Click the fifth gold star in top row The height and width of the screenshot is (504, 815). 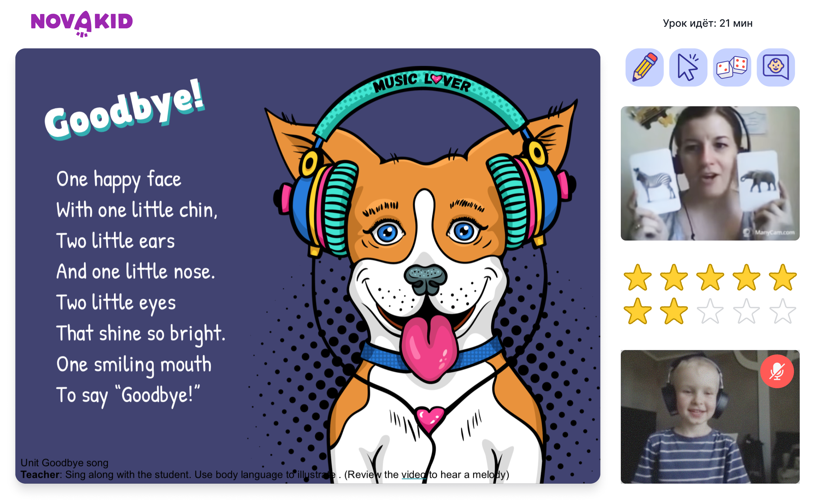pyautogui.click(x=782, y=277)
